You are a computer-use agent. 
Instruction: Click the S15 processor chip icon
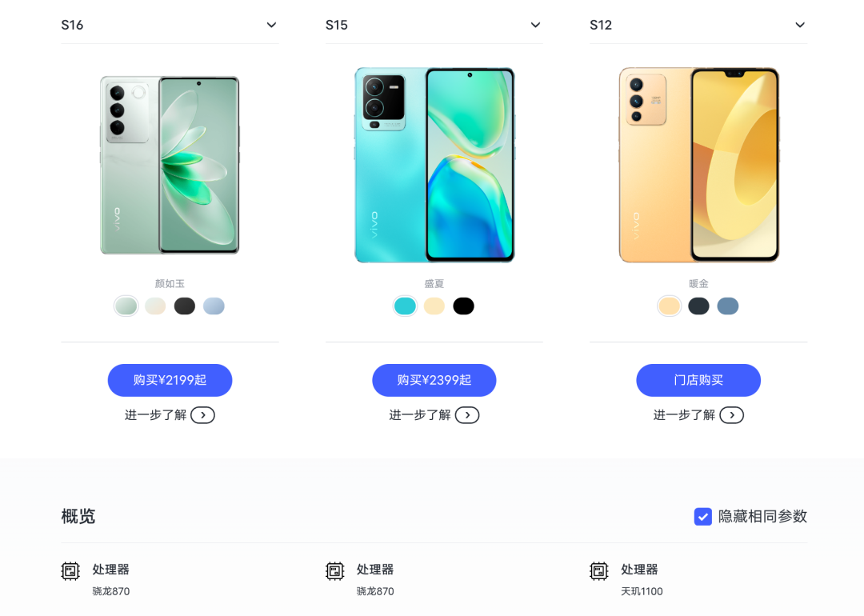(x=334, y=571)
